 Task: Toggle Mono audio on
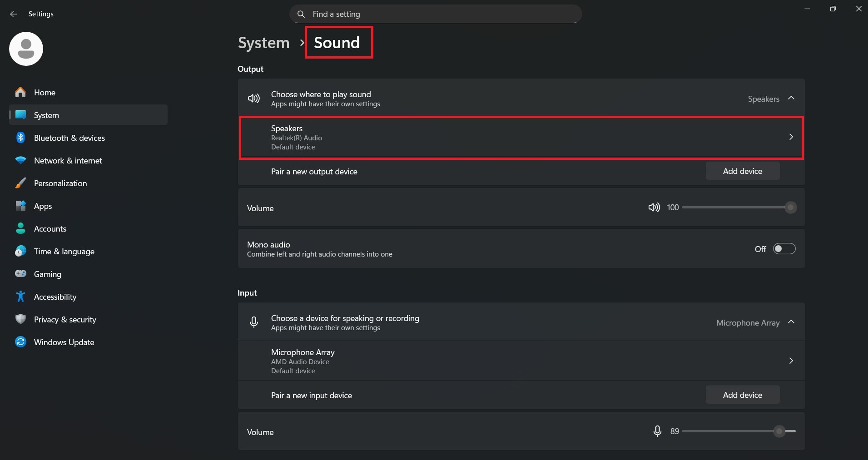coord(784,249)
